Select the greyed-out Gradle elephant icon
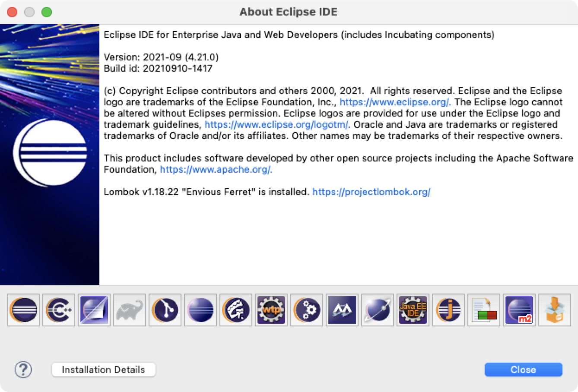Screen dimensions: 578x392 tap(130, 310)
